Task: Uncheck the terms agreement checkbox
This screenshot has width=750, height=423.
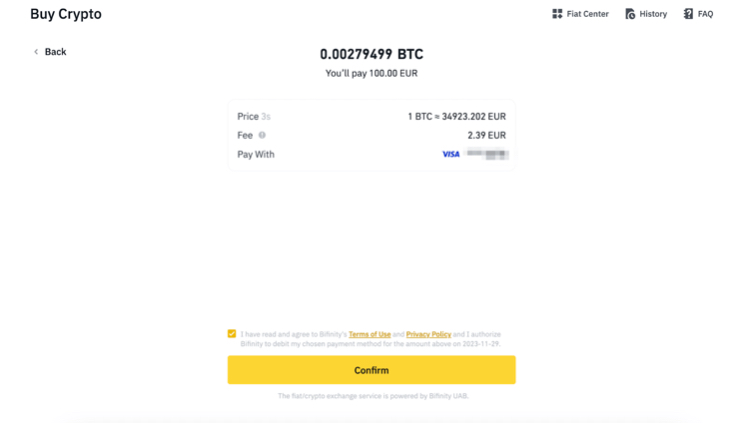Action: point(232,334)
